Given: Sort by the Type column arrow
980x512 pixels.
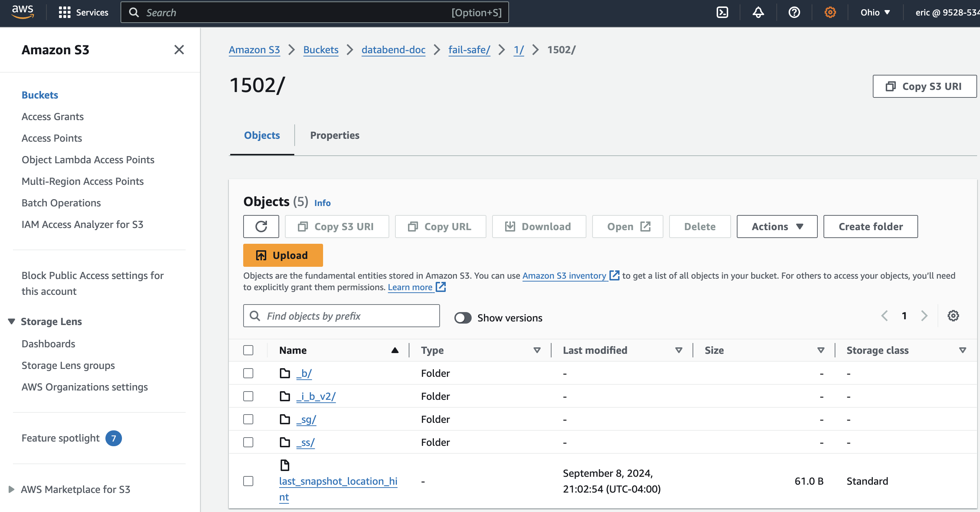Looking at the screenshot, I should (x=537, y=350).
